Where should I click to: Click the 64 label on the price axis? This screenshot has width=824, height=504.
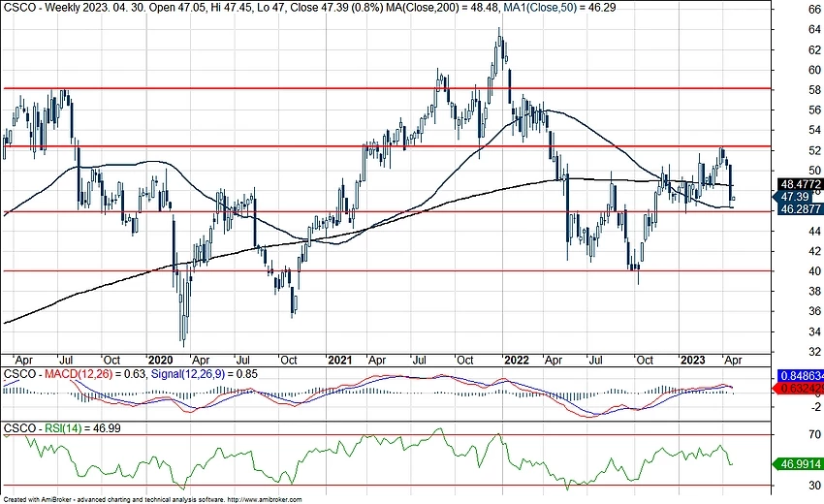(x=815, y=30)
